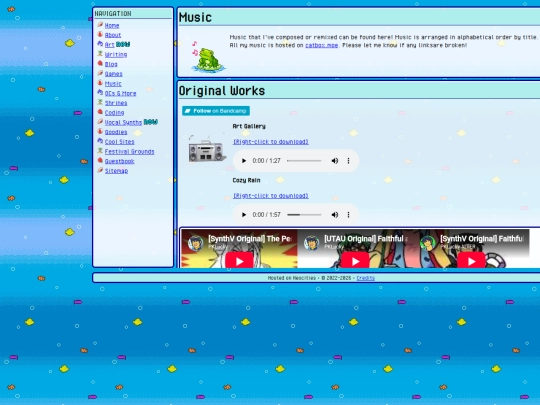Open the Goodies navigation link
Viewport: 540px width, 405px height.
(x=116, y=132)
